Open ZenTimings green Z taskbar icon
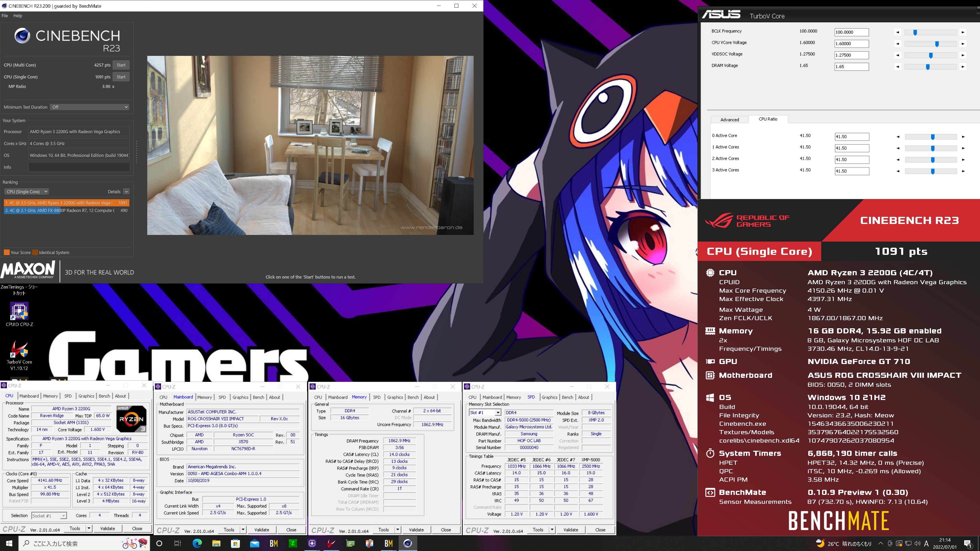980x551 pixels. (292, 543)
